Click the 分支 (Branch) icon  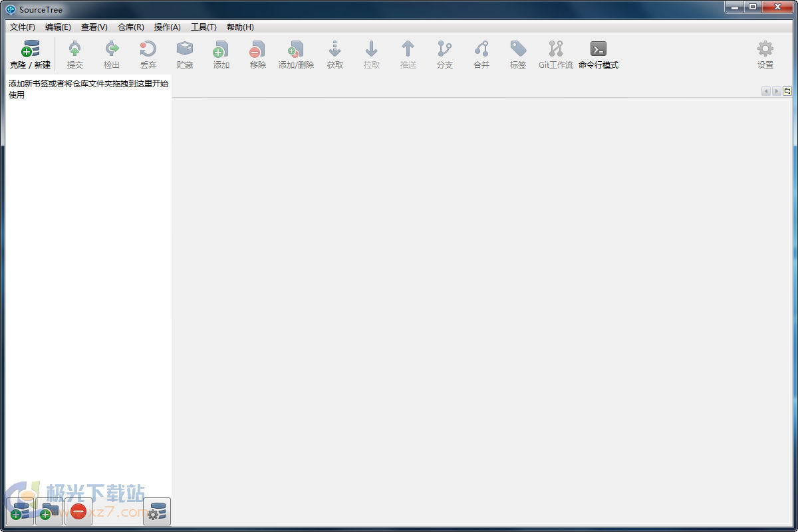point(444,53)
